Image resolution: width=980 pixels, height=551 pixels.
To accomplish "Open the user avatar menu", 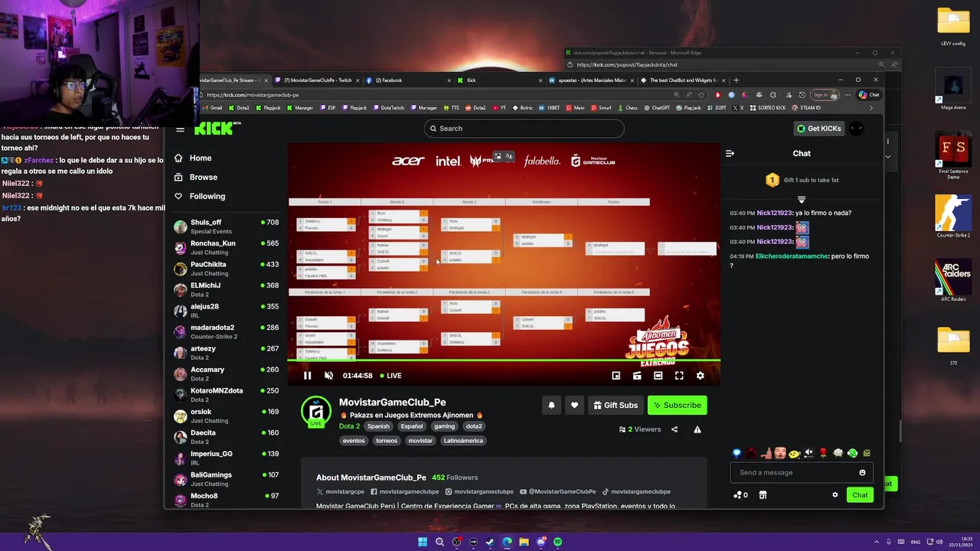I will [857, 129].
